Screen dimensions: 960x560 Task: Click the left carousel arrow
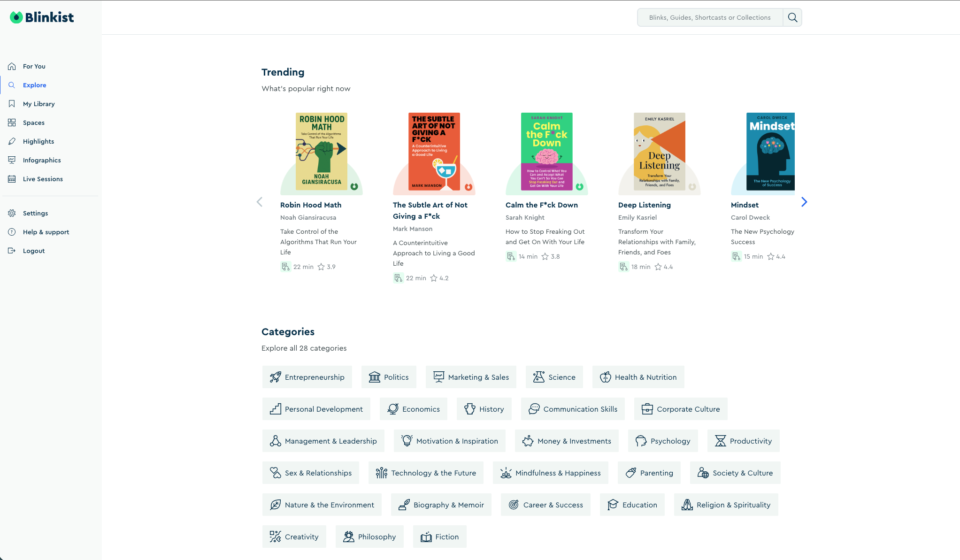point(259,202)
